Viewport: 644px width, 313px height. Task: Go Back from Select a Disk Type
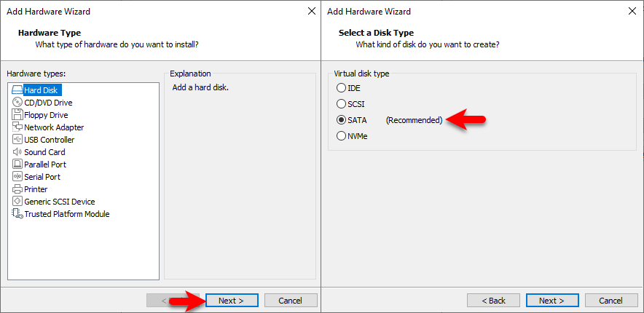493,301
